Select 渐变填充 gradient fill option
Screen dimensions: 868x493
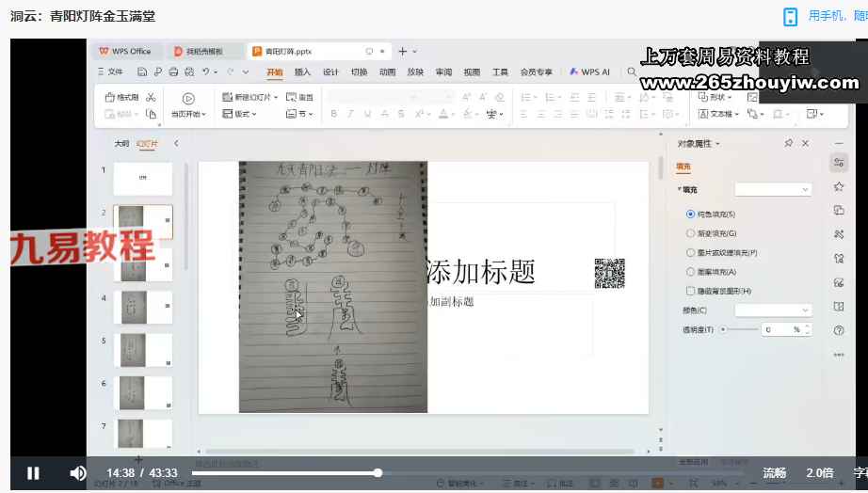691,233
